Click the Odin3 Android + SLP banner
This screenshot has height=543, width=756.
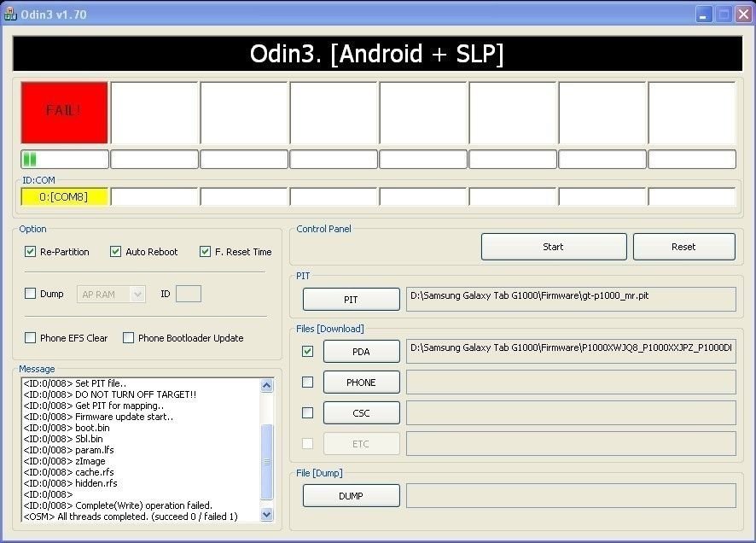pos(377,54)
